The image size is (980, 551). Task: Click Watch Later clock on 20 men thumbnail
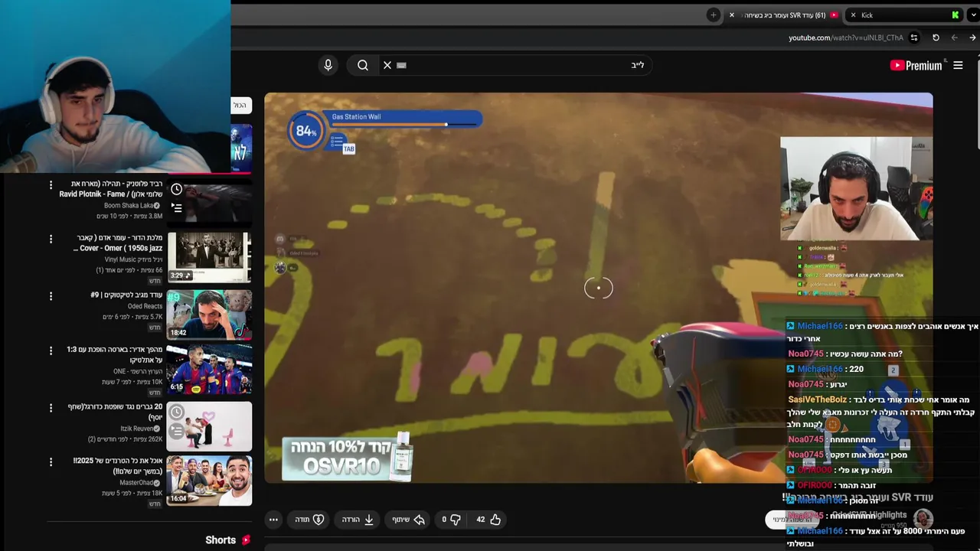pos(177,412)
